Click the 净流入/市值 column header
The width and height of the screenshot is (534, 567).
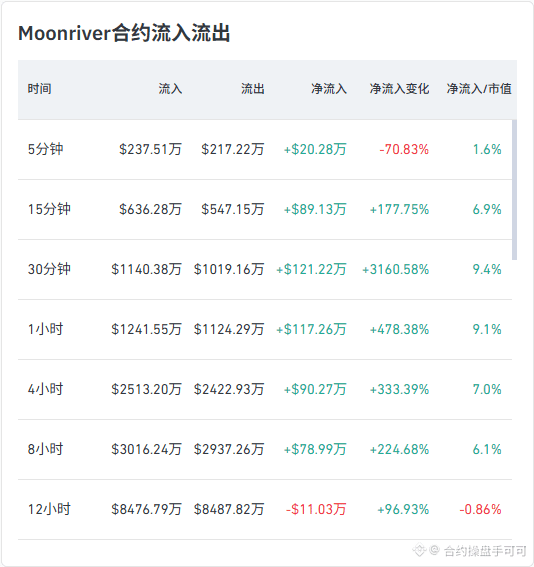479,89
